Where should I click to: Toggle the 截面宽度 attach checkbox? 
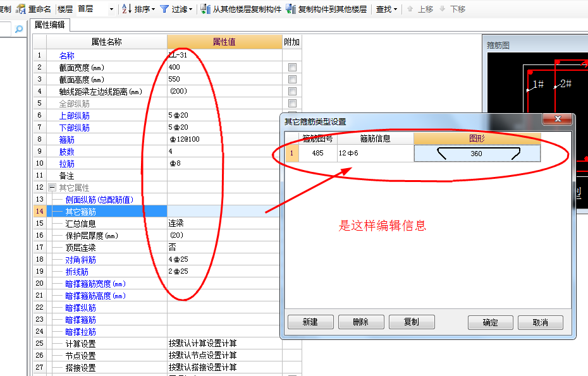pos(292,67)
